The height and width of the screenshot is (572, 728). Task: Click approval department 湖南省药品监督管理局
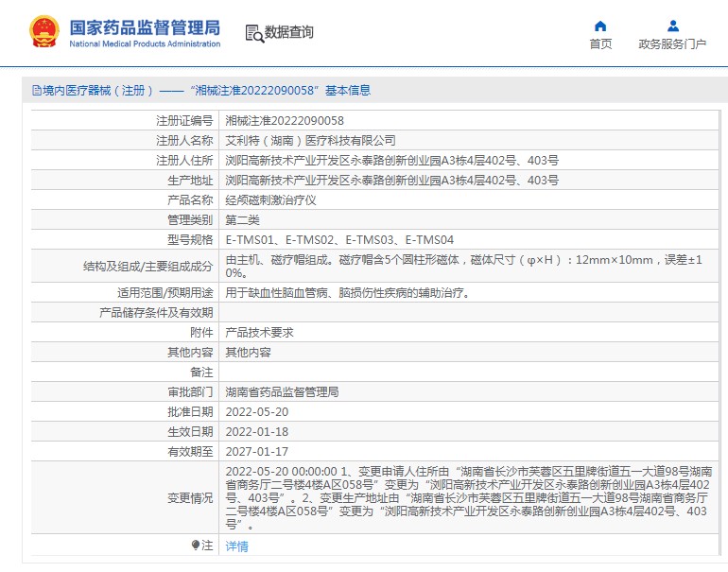pyautogui.click(x=282, y=391)
